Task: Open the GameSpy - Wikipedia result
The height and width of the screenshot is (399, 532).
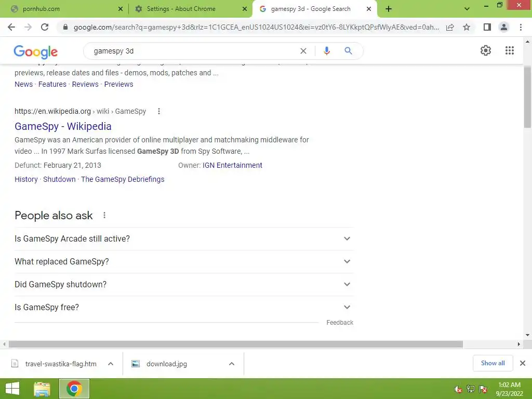Action: (63, 126)
